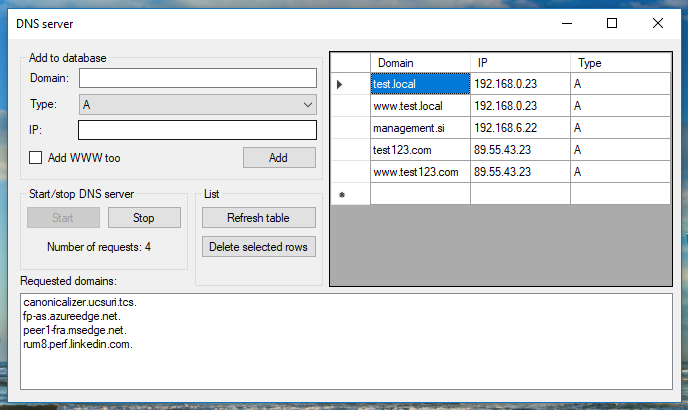688x410 pixels.
Task: Check the Add WWW too checkbox
Action: click(x=36, y=158)
